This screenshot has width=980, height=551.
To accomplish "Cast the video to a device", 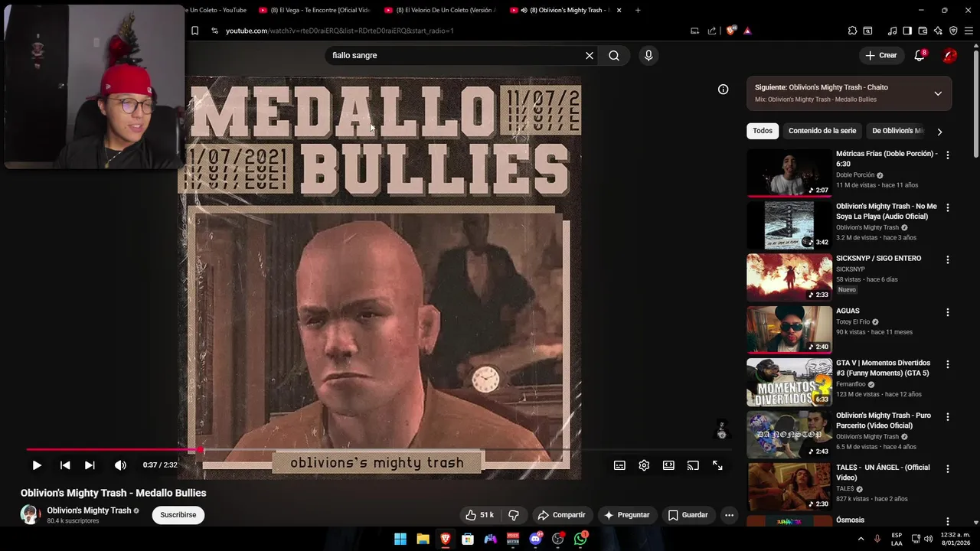I will (693, 465).
